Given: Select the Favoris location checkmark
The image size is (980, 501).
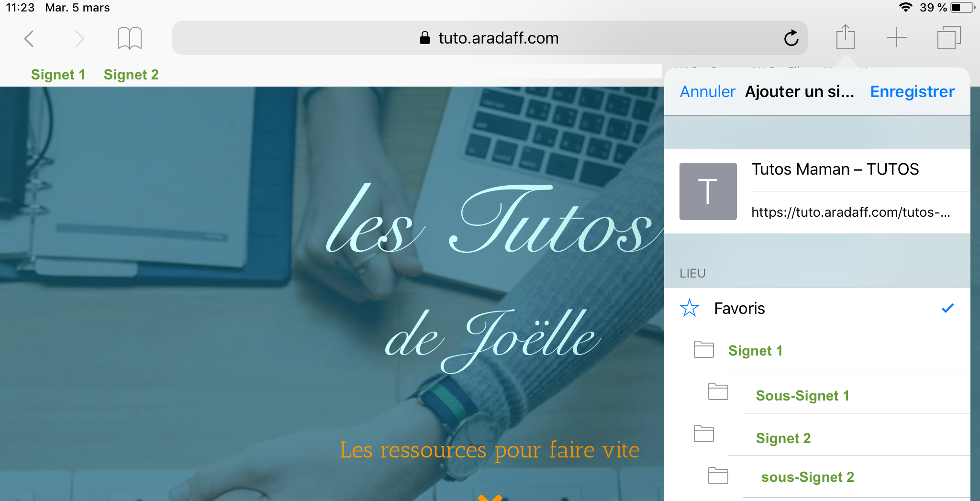Looking at the screenshot, I should (x=947, y=308).
